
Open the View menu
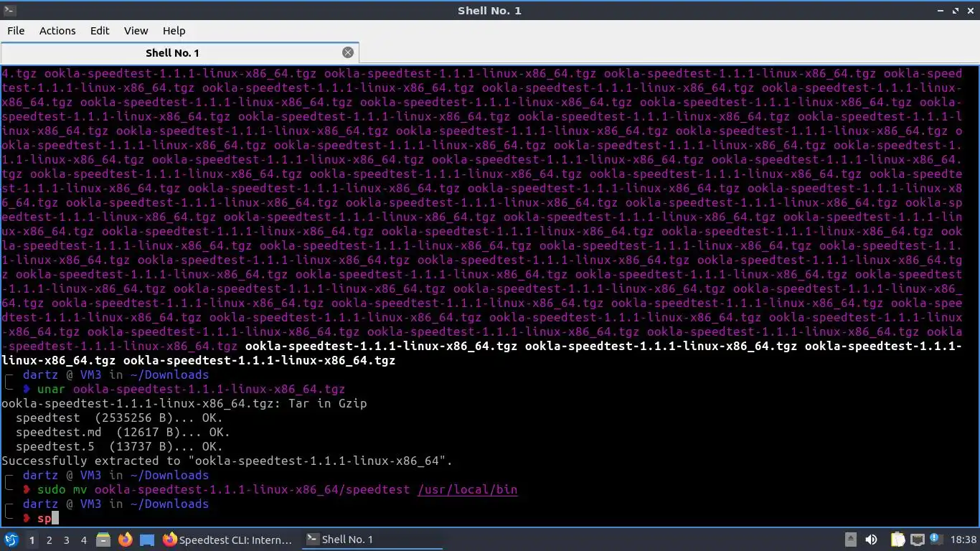[136, 31]
